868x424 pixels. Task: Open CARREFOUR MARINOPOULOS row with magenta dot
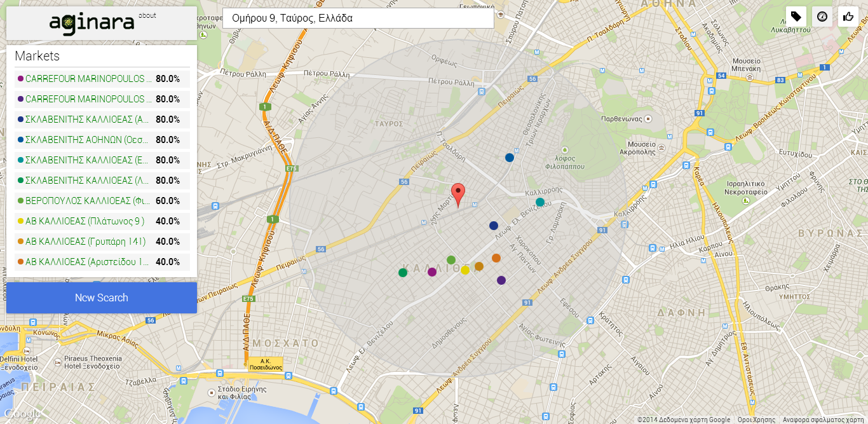coord(102,79)
